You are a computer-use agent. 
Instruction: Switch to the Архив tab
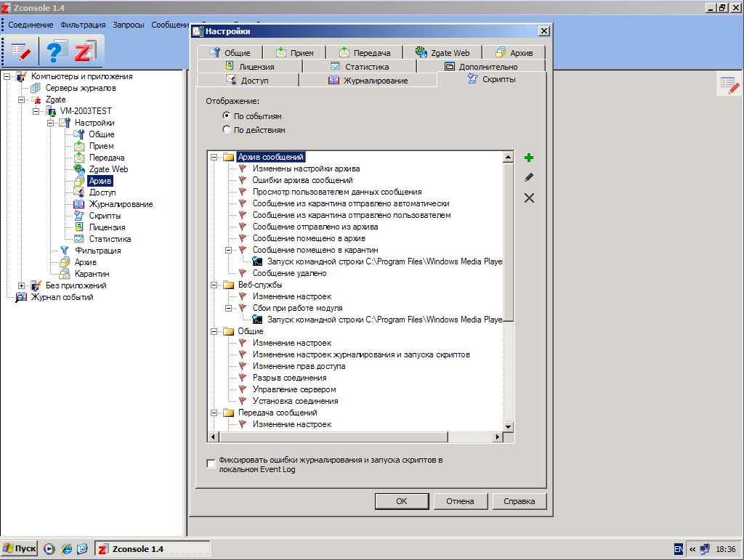[514, 52]
